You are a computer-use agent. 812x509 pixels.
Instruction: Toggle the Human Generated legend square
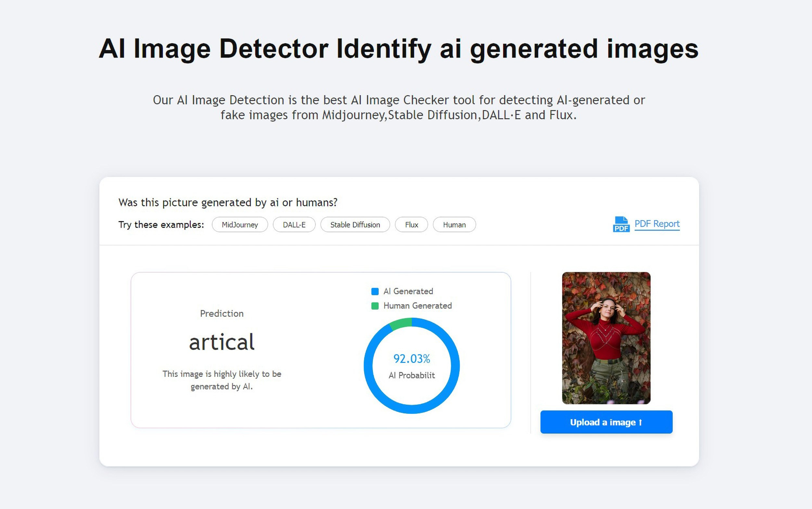click(x=374, y=306)
